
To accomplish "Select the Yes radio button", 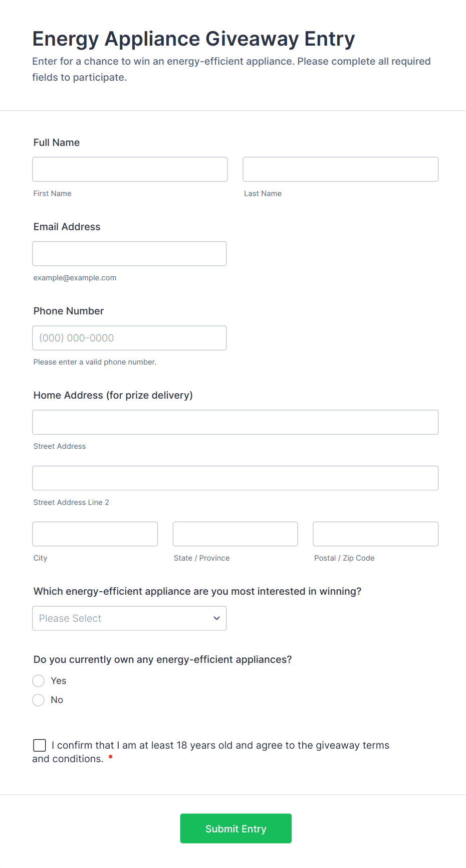I will 39,681.
